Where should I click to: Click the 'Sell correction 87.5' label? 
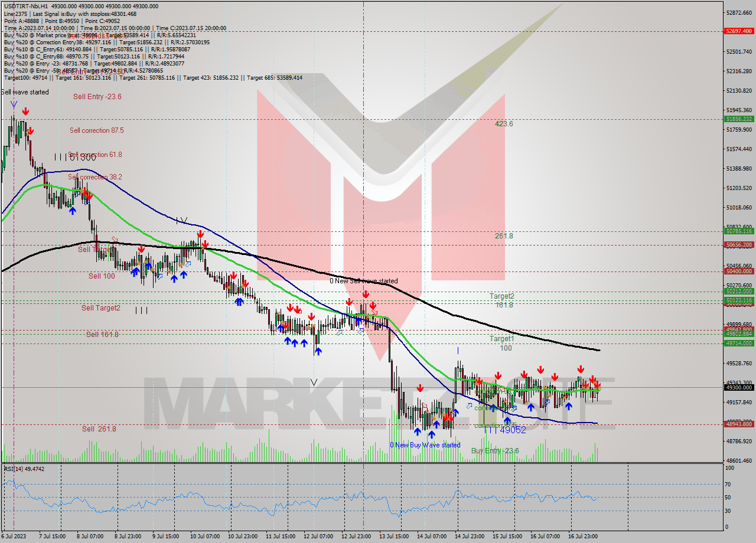point(97,130)
